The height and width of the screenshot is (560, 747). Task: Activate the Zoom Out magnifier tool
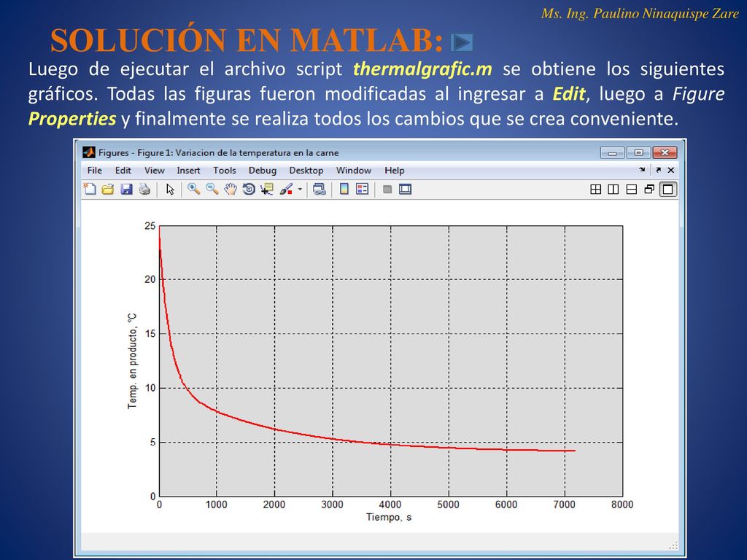click(x=212, y=190)
